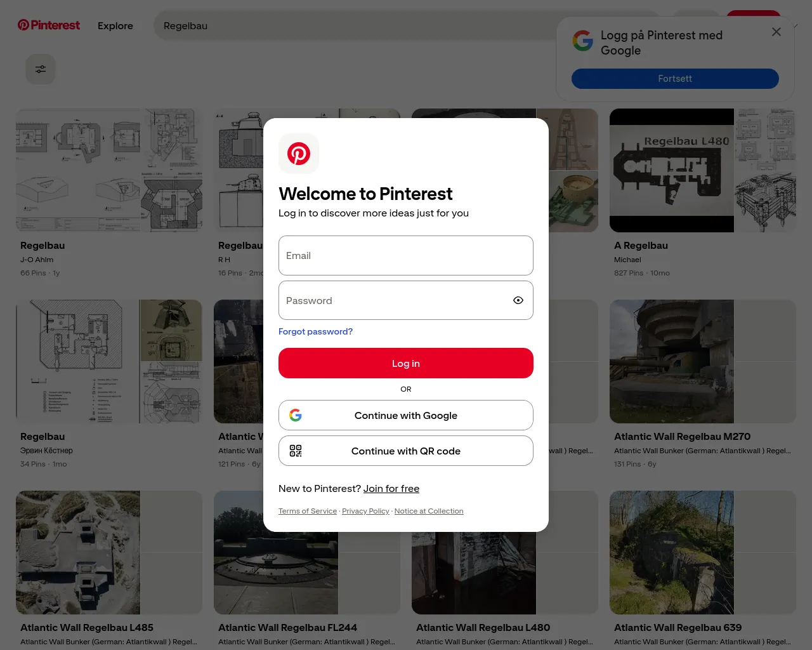Click the red Log in button
The width and height of the screenshot is (812, 650).
coord(406,363)
